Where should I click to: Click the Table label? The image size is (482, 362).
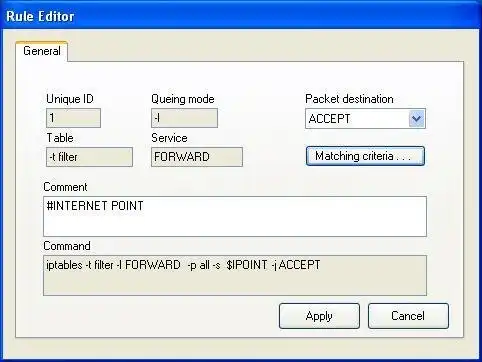click(x=60, y=138)
